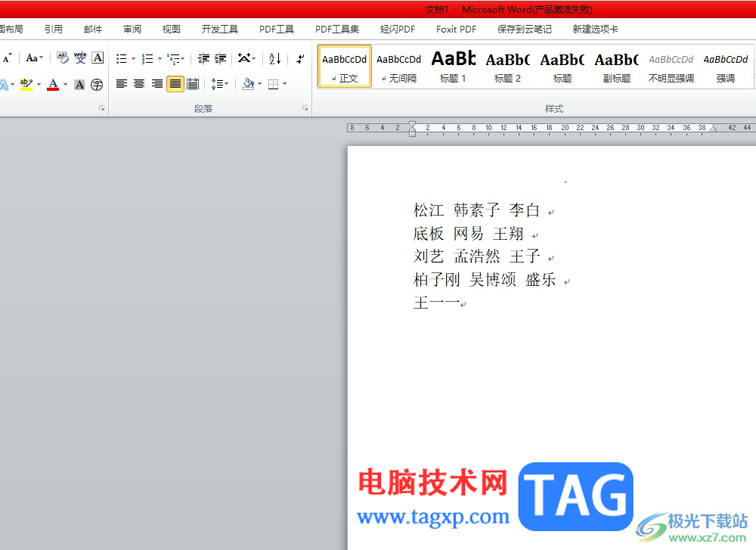
Task: Expand the borders dropdown arrow
Action: coord(284,84)
